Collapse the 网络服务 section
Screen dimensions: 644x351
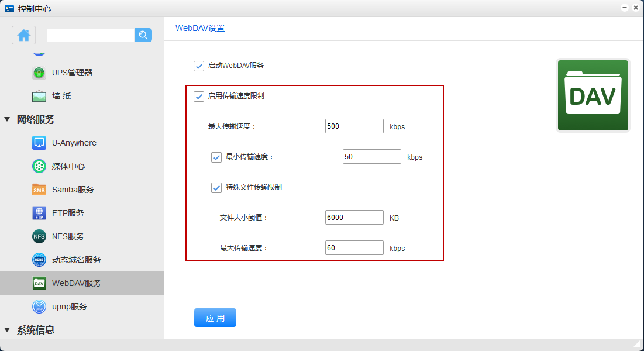point(7,119)
